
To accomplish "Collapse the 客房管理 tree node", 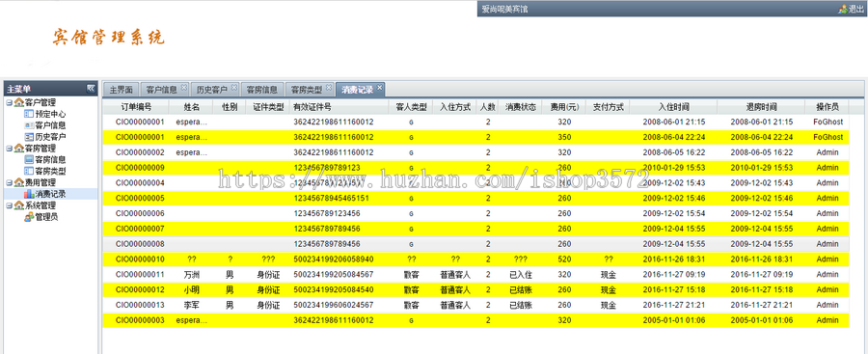I will point(10,148).
